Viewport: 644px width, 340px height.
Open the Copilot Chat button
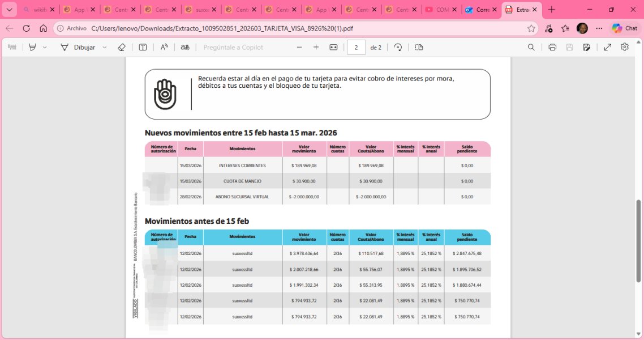624,28
